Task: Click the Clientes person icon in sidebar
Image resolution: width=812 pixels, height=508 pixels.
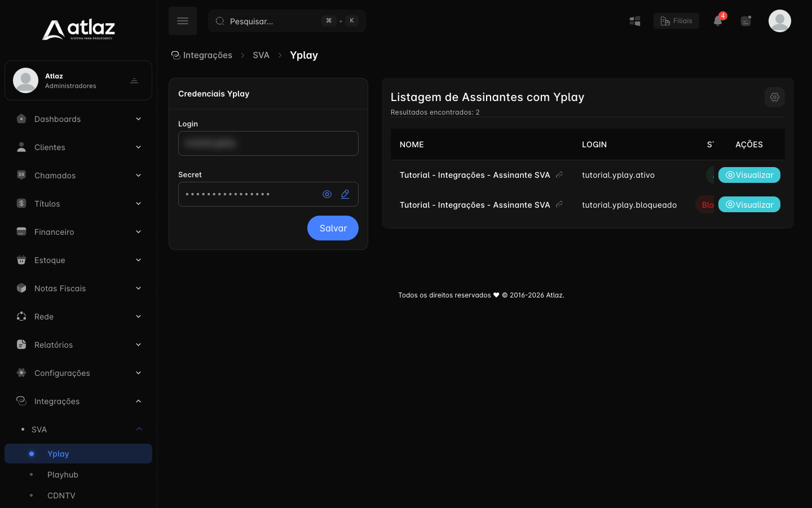Action: click(x=21, y=147)
